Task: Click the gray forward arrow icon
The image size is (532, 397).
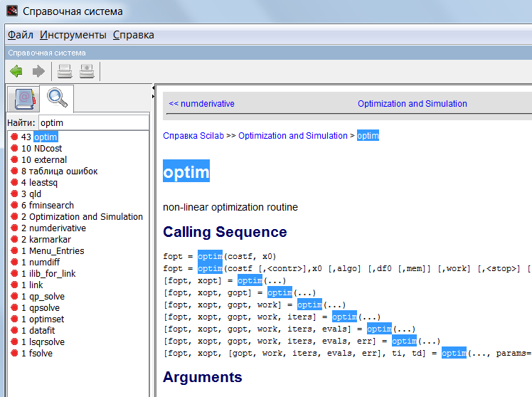Action: [38, 71]
